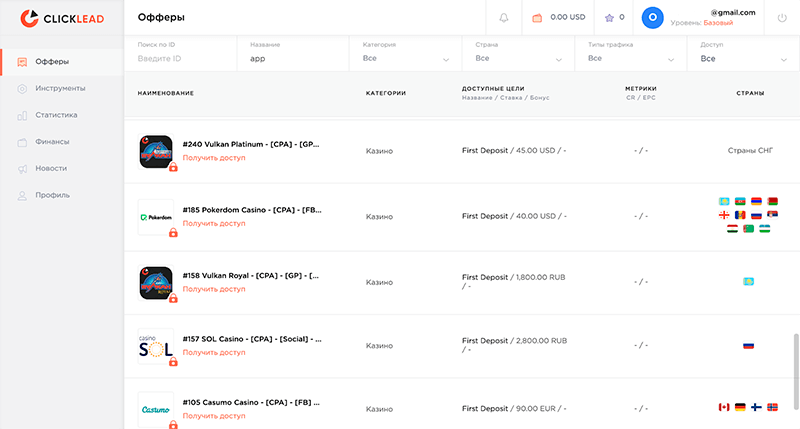This screenshot has width=800, height=429.
Task: Click the star points icon
Action: point(609,18)
